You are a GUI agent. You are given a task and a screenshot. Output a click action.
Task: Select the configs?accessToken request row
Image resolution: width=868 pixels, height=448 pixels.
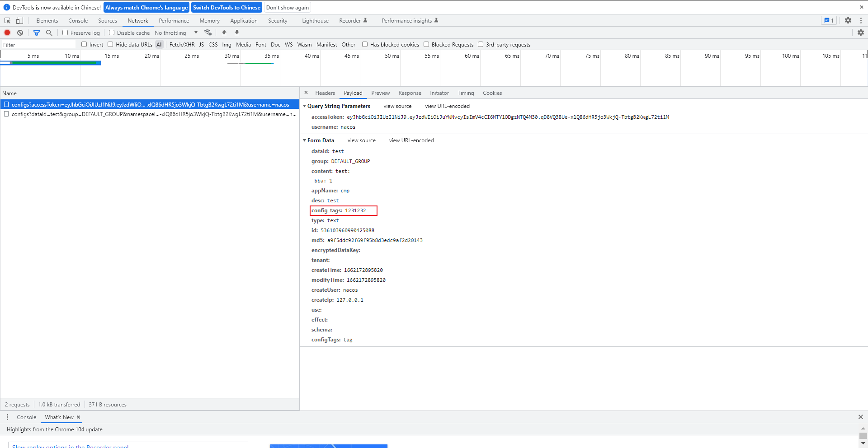(x=150, y=104)
